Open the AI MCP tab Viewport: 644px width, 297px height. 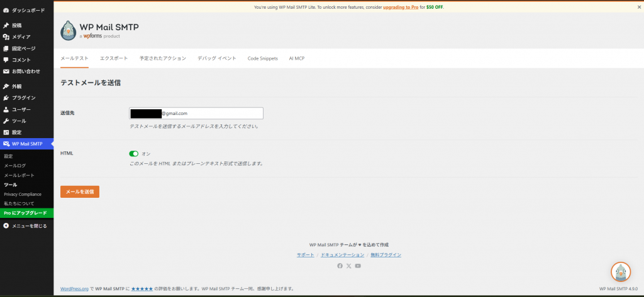(x=297, y=58)
